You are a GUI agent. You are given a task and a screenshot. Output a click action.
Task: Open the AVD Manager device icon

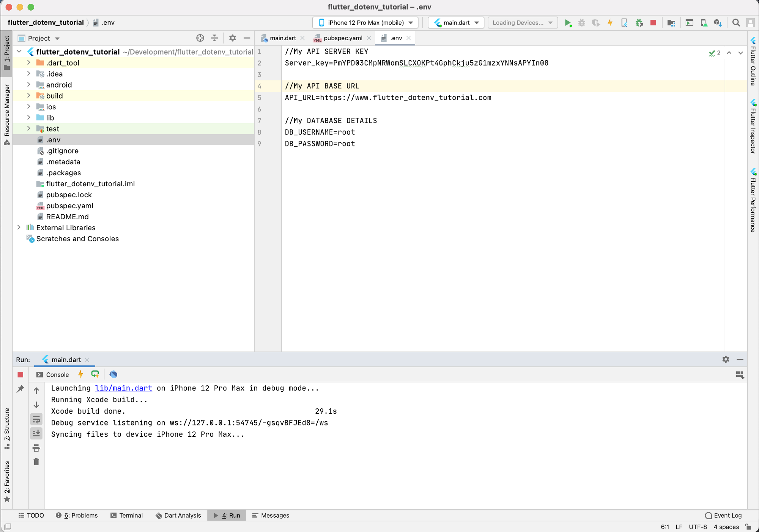(704, 23)
